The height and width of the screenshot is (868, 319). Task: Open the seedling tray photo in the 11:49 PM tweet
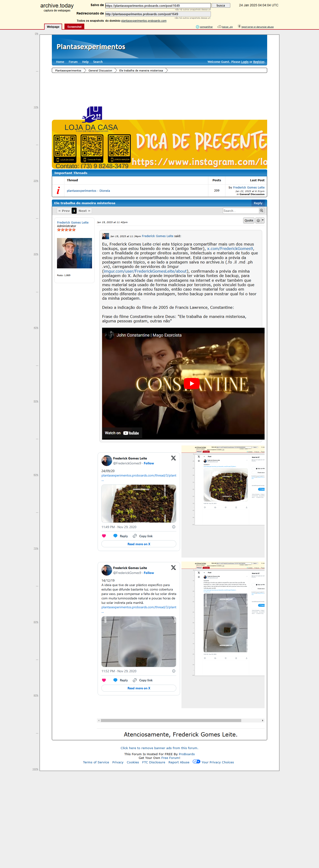(139, 503)
